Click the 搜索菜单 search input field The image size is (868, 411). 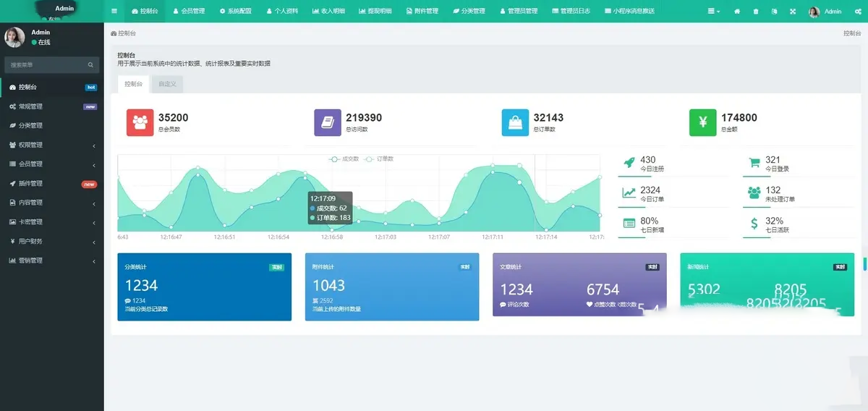[45, 65]
